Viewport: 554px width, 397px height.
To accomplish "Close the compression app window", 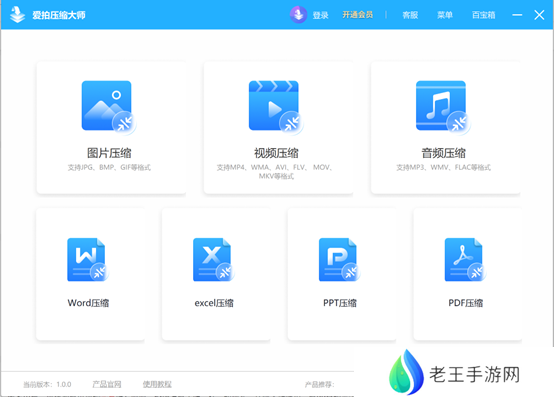I will (x=539, y=15).
